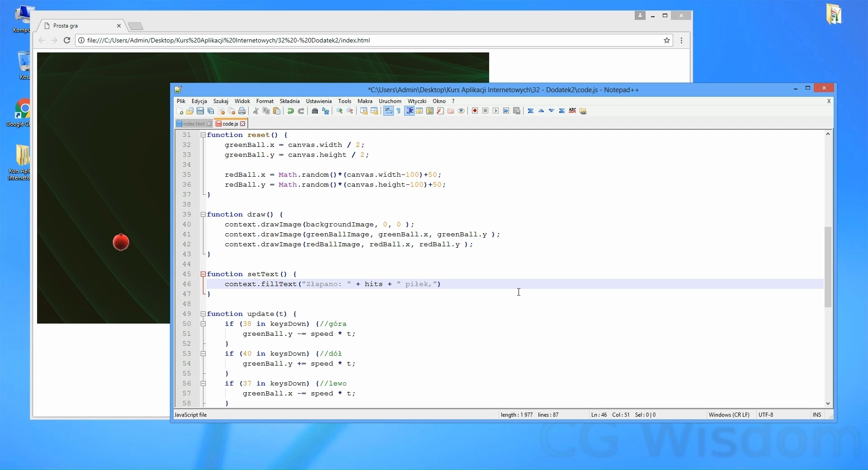Collapse the function reset() code fold

[x=203, y=135]
